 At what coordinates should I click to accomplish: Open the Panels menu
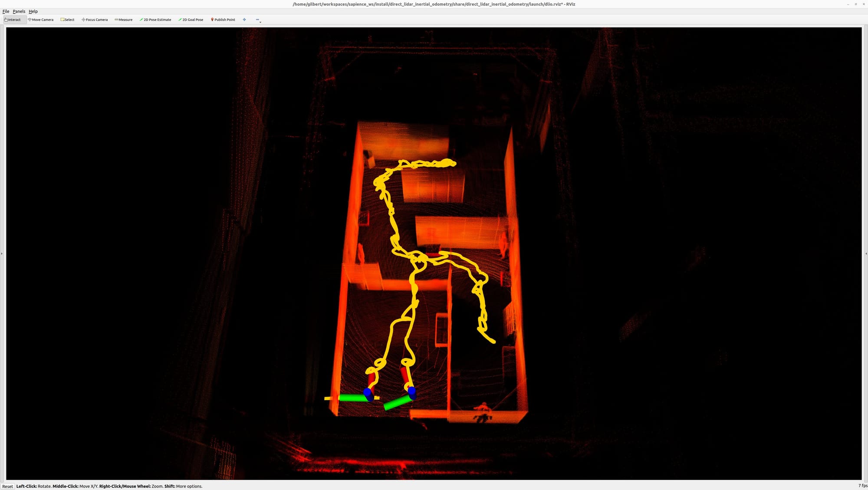click(x=19, y=11)
